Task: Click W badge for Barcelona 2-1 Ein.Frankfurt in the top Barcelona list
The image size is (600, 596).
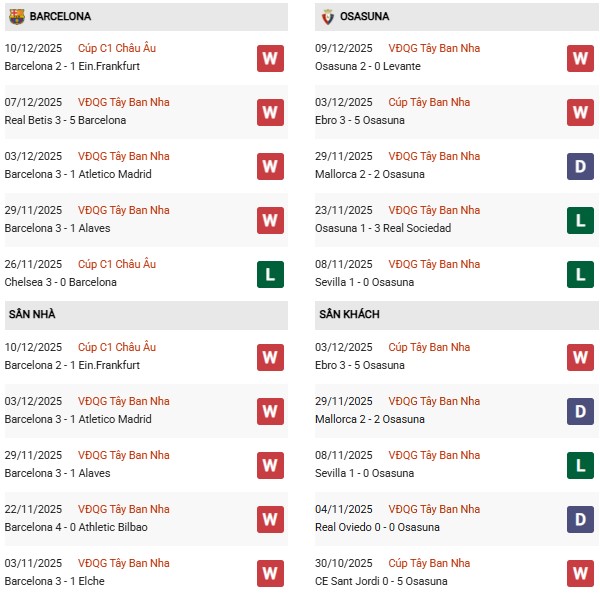Action: [x=270, y=58]
